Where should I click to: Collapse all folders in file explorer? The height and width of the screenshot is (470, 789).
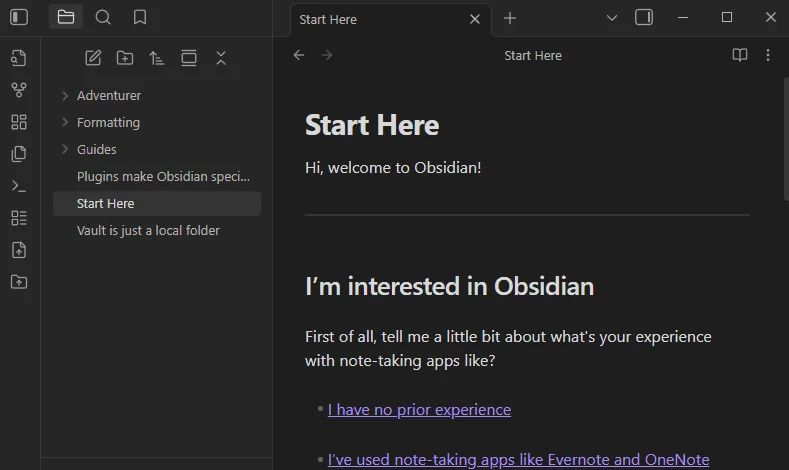[221, 58]
